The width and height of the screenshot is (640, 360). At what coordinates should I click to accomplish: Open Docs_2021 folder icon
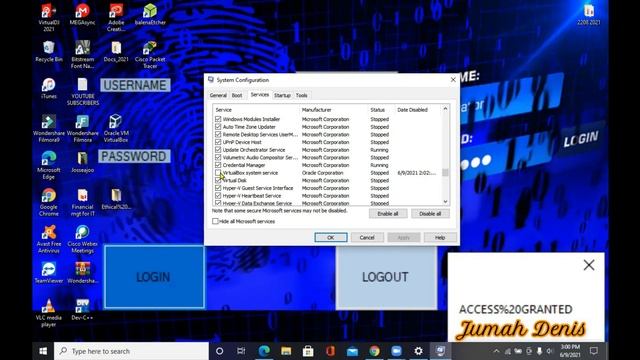click(116, 51)
